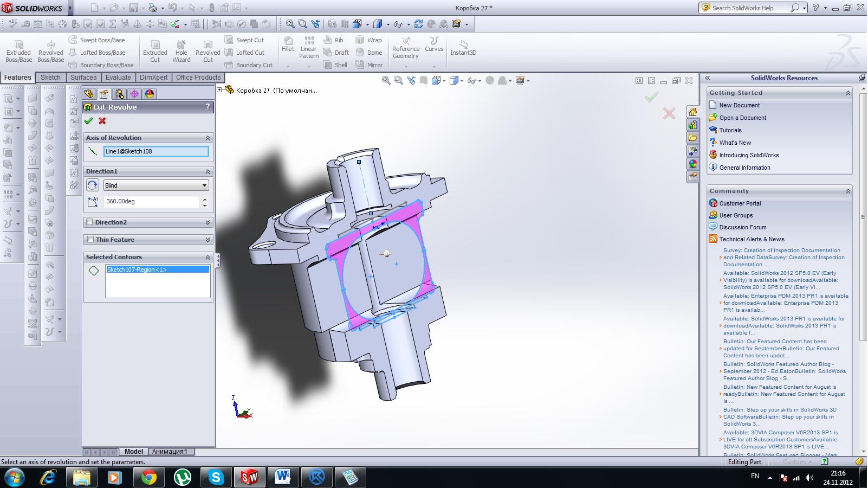Select the Shell tool
The image size is (868, 488).
[335, 65]
